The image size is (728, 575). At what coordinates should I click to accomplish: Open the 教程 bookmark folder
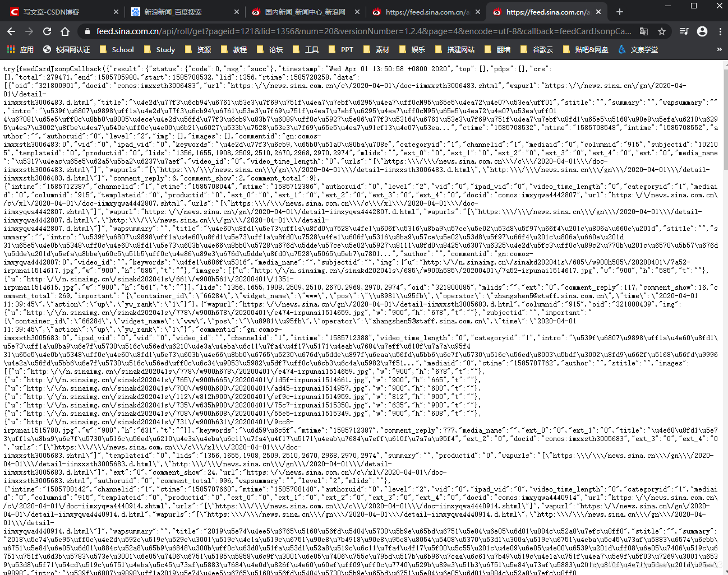tap(233, 49)
